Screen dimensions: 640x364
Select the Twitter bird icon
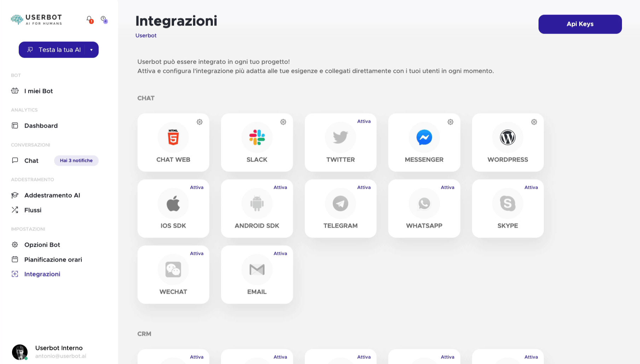click(x=341, y=137)
